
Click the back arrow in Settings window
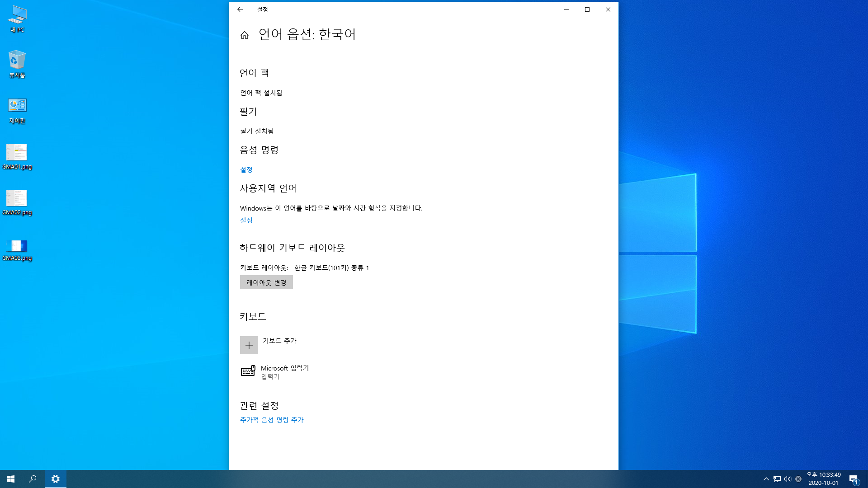(x=240, y=9)
